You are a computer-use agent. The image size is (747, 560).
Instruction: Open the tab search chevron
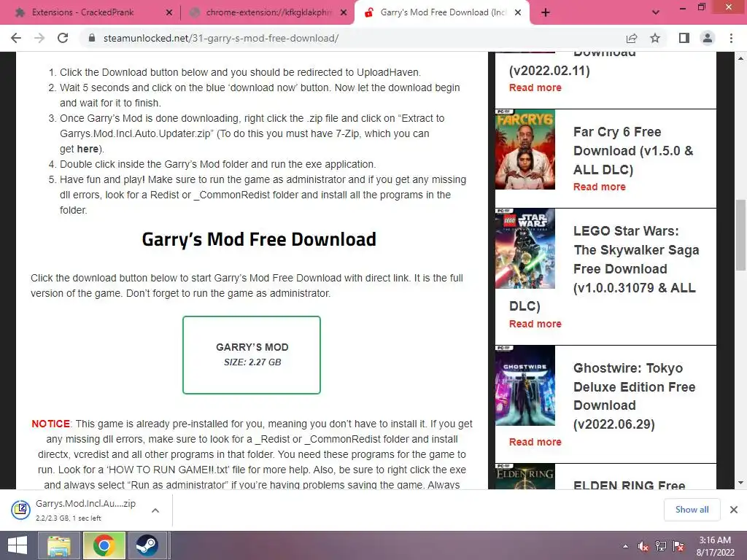click(x=656, y=12)
